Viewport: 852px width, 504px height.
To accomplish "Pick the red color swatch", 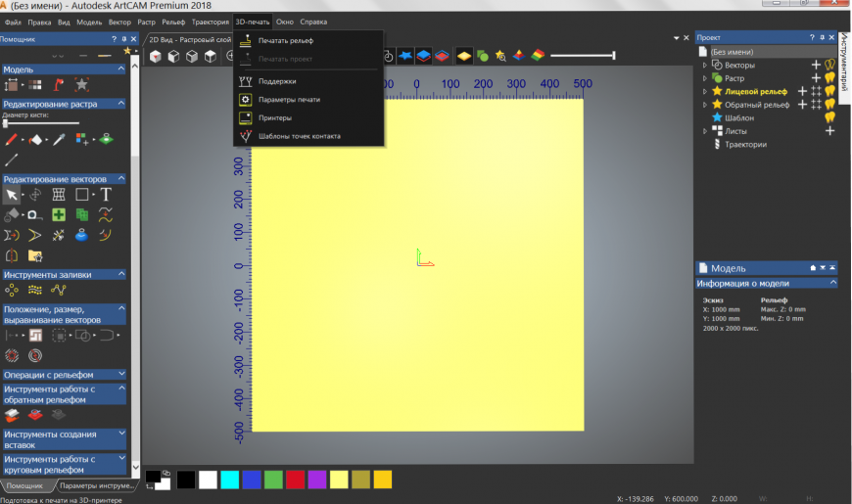I will [295, 480].
